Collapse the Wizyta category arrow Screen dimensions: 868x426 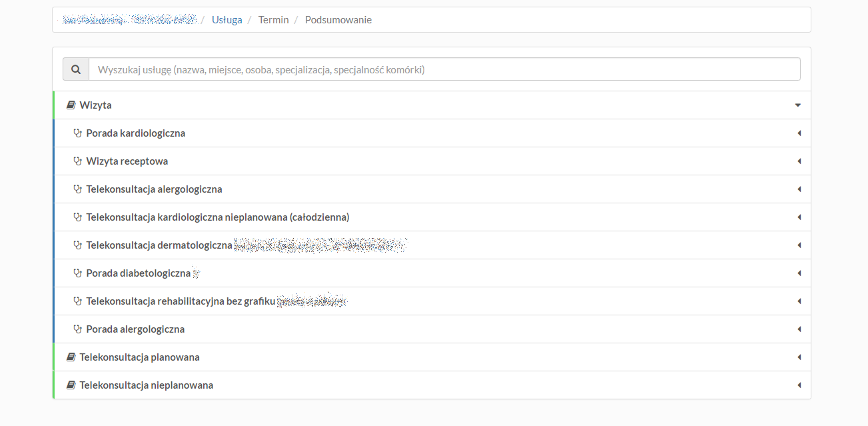tap(797, 105)
